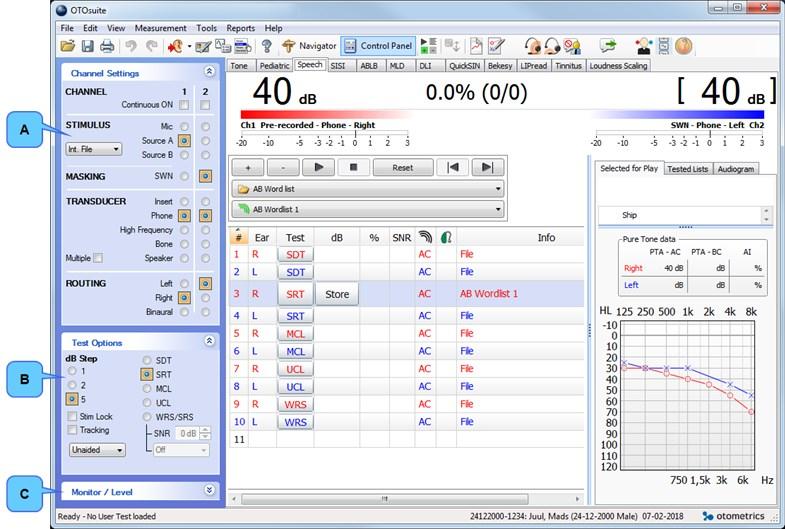Enable the Stim Lock checkbox
The image size is (785, 529).
pos(72,416)
